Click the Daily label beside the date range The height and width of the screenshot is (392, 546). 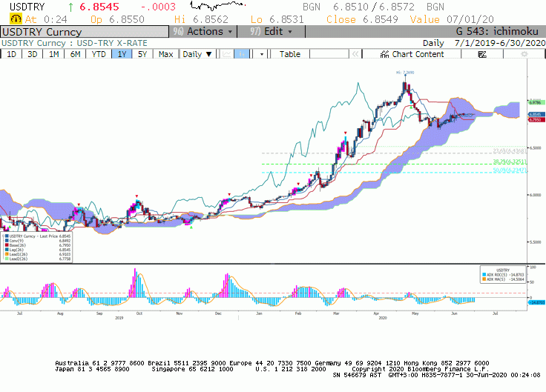[x=433, y=43]
